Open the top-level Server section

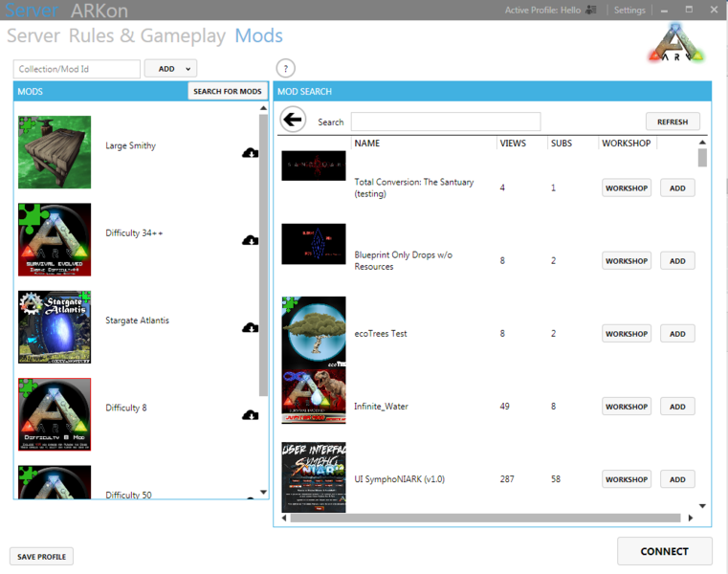coord(32,10)
